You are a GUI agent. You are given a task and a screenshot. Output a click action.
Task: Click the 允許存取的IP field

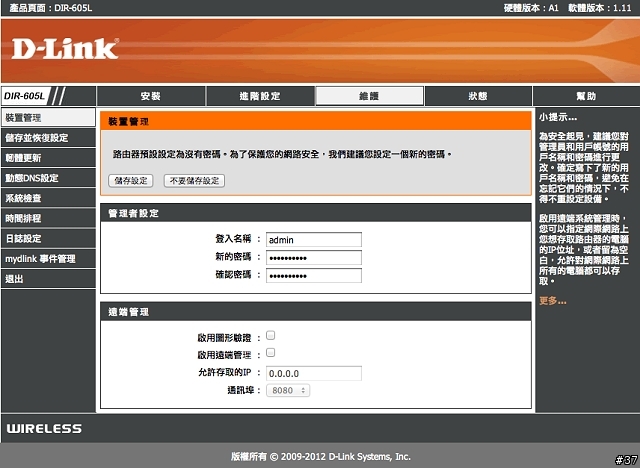click(x=314, y=373)
